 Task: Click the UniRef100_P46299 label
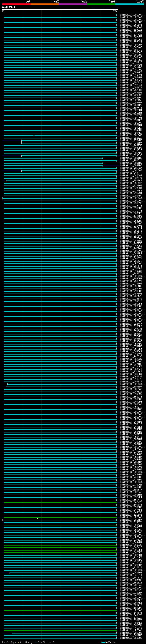[x=131, y=70]
